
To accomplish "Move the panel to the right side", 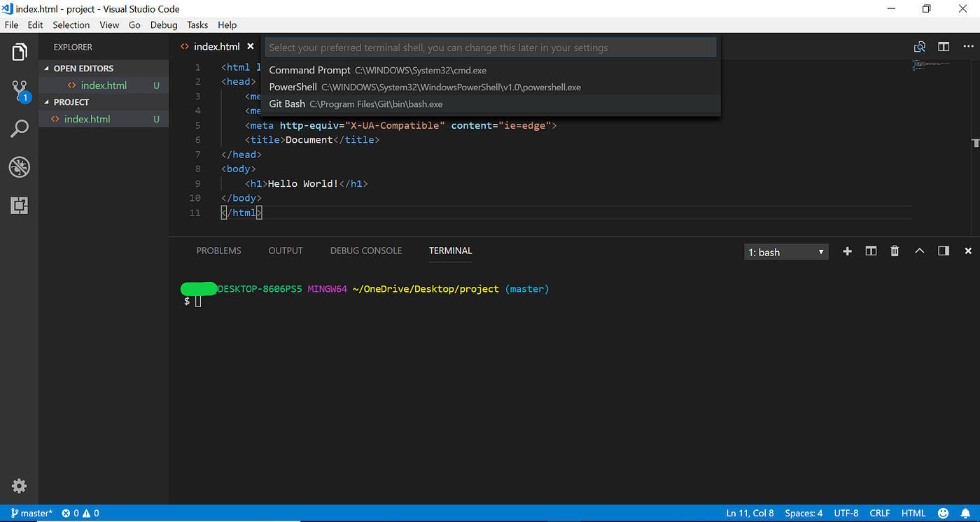I will (x=944, y=251).
